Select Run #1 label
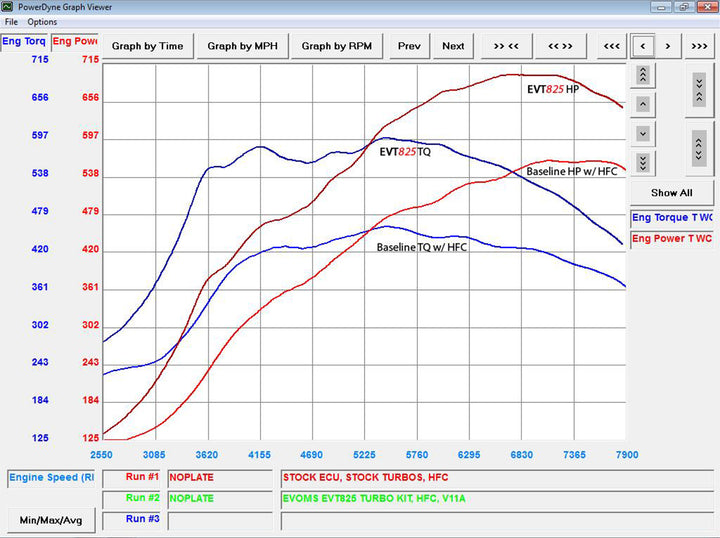 pos(132,477)
